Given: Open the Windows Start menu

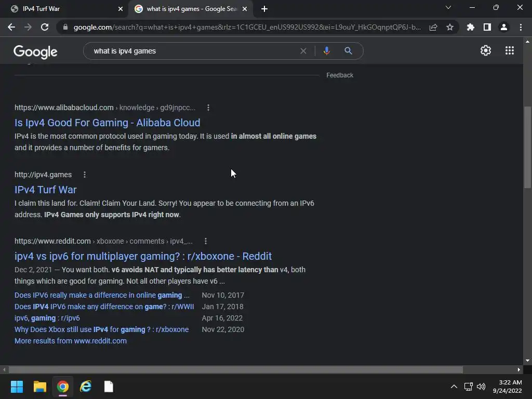Looking at the screenshot, I should point(17,387).
